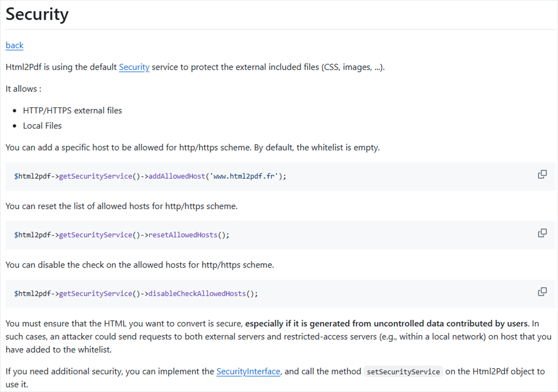Click the Security page heading
The width and height of the screenshot is (558, 392).
pos(37,14)
